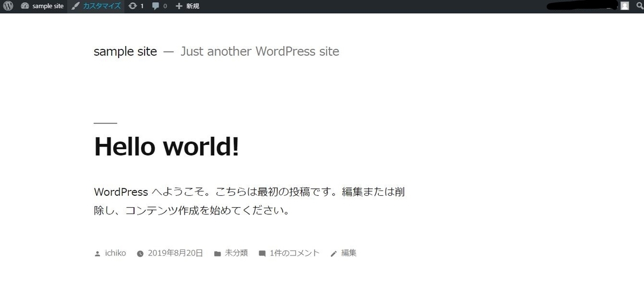Click the category folder icon
Image resolution: width=644 pixels, height=308 pixels.
tap(217, 254)
